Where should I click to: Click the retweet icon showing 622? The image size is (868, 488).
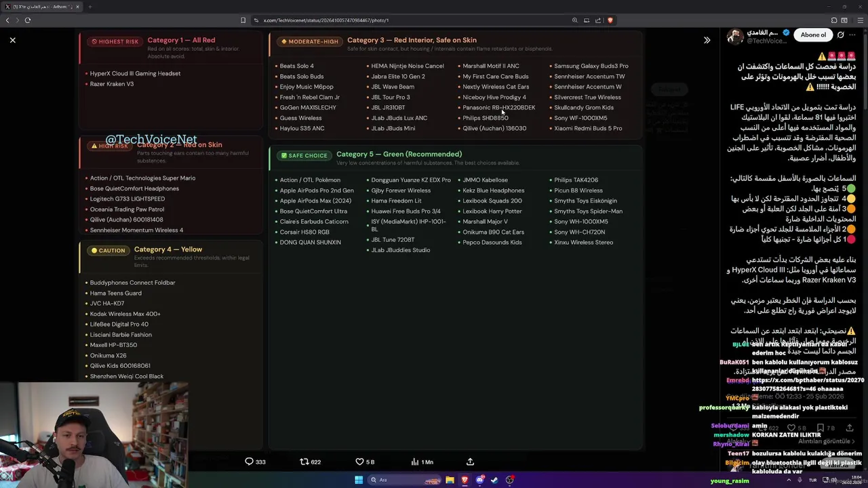tap(304, 462)
